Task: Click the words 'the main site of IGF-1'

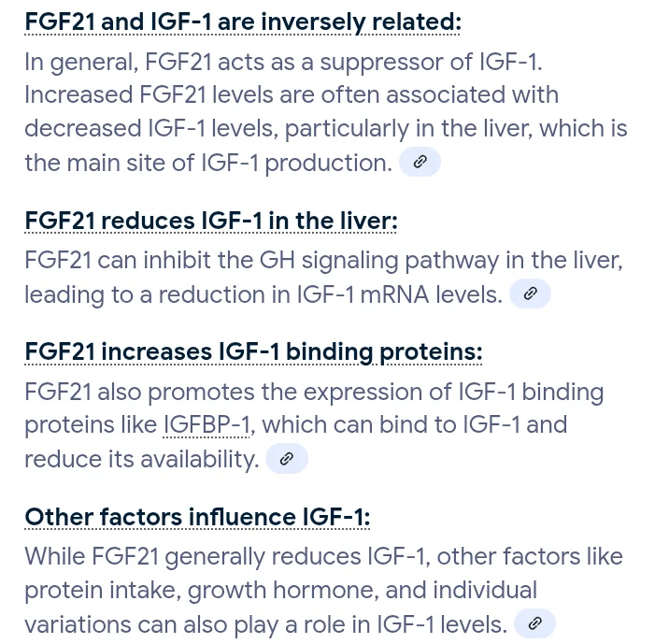Action: [x=142, y=162]
